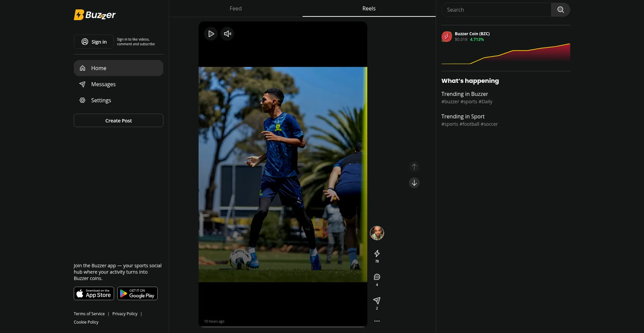Open the reel comments icon
Screen dimensions: 644x333
(x=377, y=277)
